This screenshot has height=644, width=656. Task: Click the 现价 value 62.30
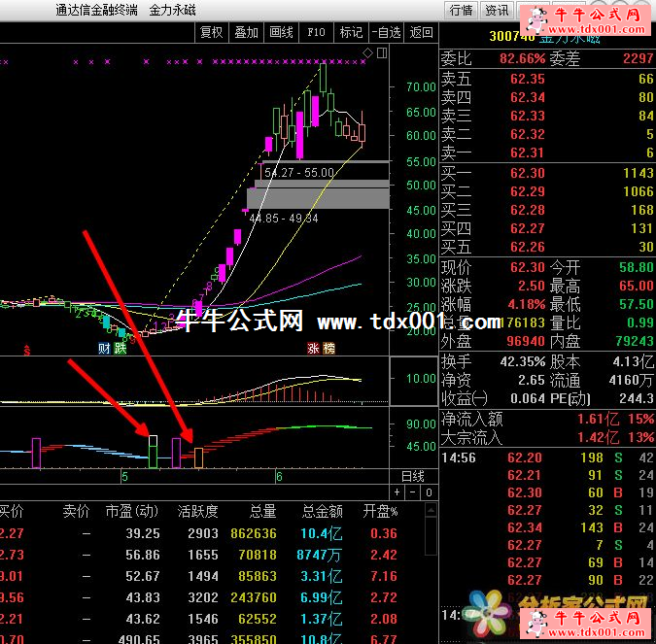click(x=527, y=267)
